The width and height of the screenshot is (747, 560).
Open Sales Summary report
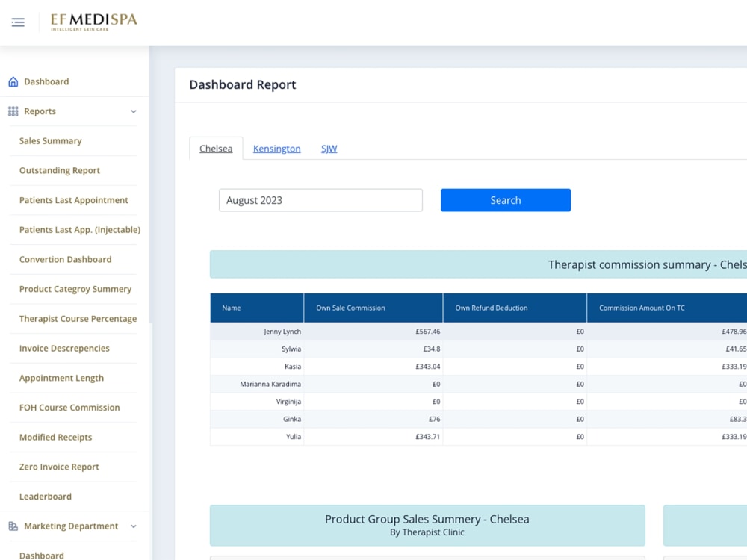51,141
